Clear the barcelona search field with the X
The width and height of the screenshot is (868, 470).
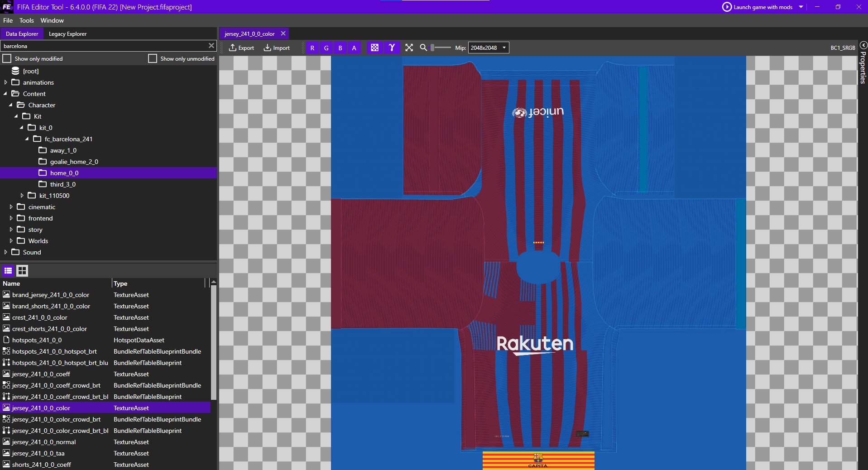tap(211, 46)
